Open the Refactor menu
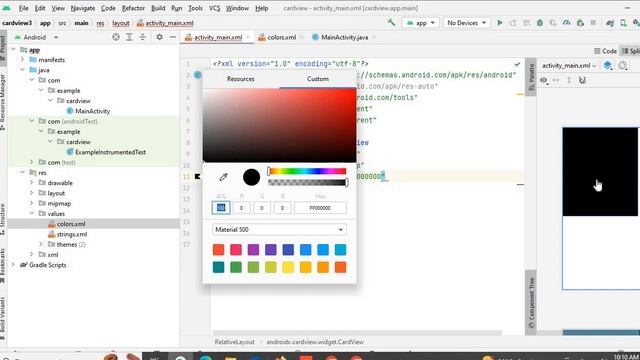The height and width of the screenshot is (360, 640). (x=133, y=8)
